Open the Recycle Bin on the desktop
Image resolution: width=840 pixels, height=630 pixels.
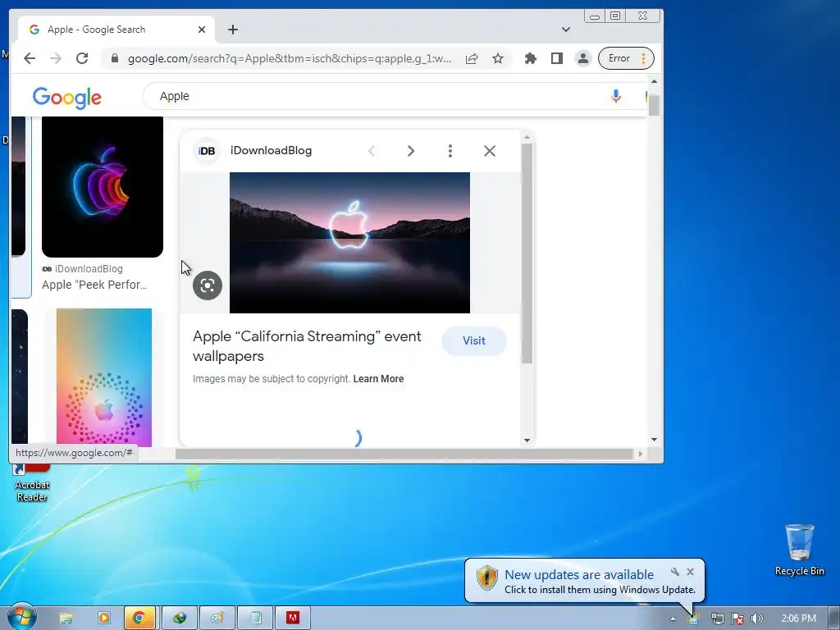pyautogui.click(x=799, y=550)
